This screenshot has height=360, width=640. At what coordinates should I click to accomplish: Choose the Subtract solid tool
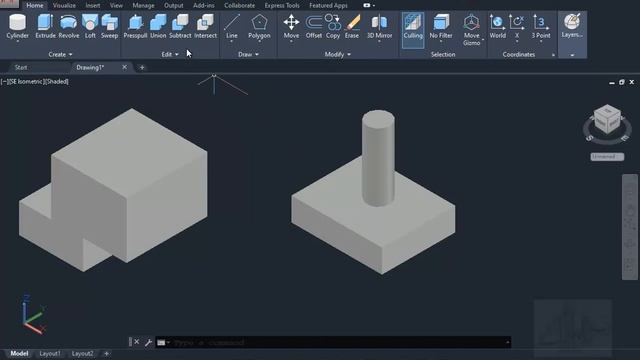click(x=180, y=27)
